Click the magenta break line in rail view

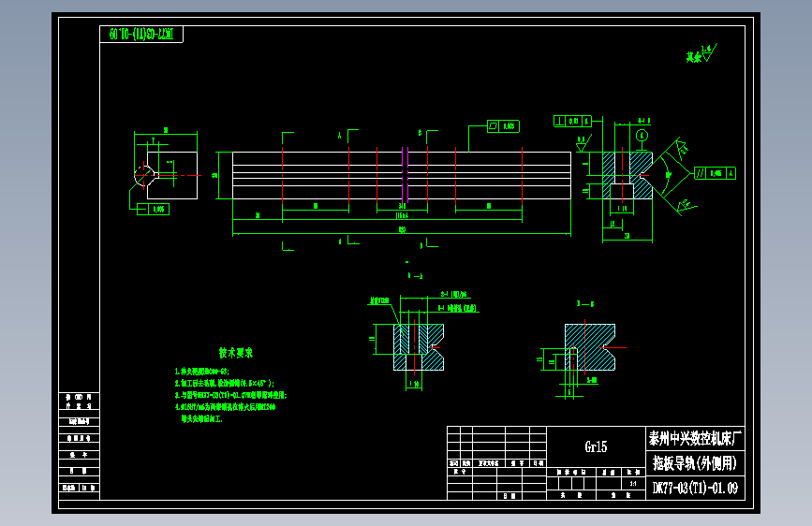pyautogui.click(x=405, y=175)
